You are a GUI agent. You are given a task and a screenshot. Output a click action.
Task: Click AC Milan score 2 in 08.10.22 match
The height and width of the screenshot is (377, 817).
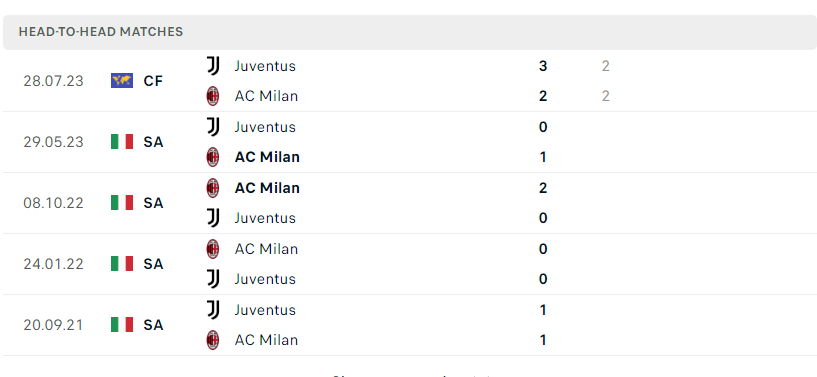pyautogui.click(x=543, y=188)
